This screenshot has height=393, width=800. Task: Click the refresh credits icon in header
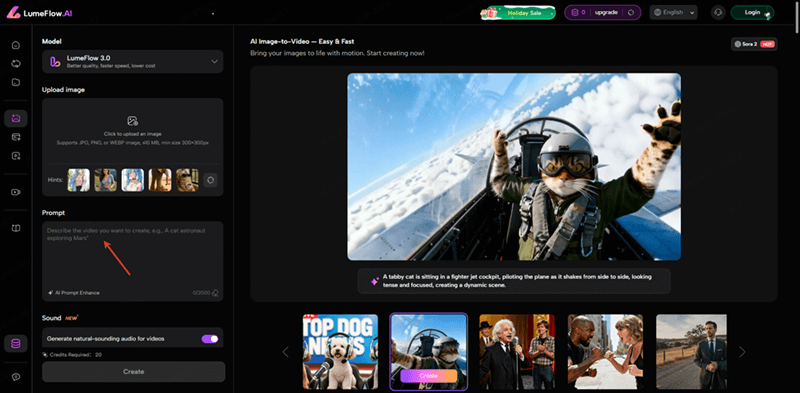(x=631, y=12)
